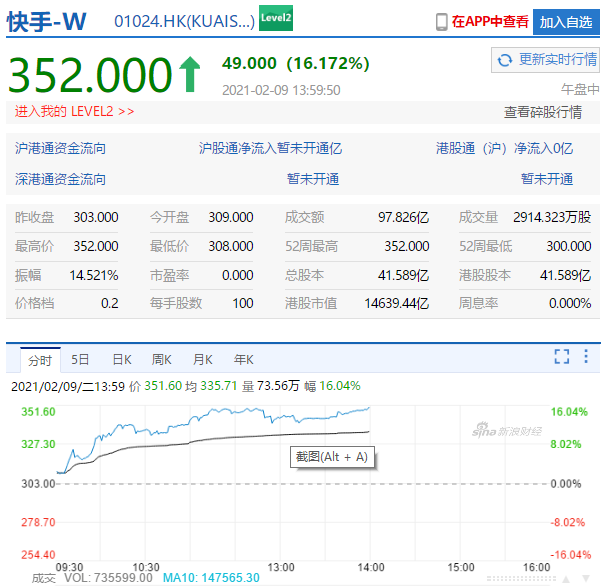Select the 分时 chart tab

(40, 360)
